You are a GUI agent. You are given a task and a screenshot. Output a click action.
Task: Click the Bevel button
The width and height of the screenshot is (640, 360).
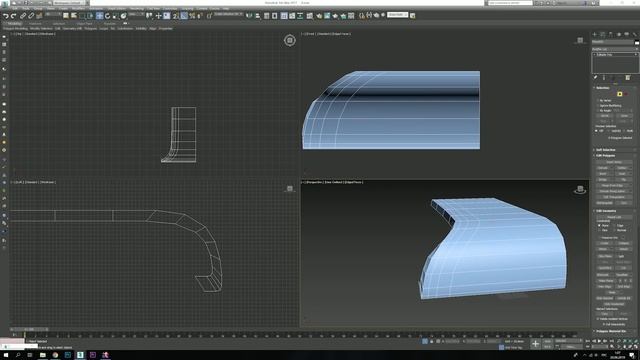(604, 173)
